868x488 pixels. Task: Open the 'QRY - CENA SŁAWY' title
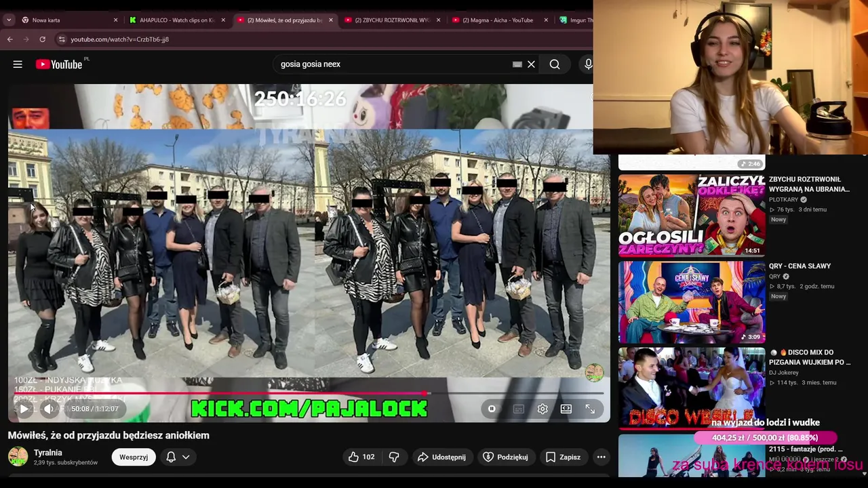tap(800, 266)
